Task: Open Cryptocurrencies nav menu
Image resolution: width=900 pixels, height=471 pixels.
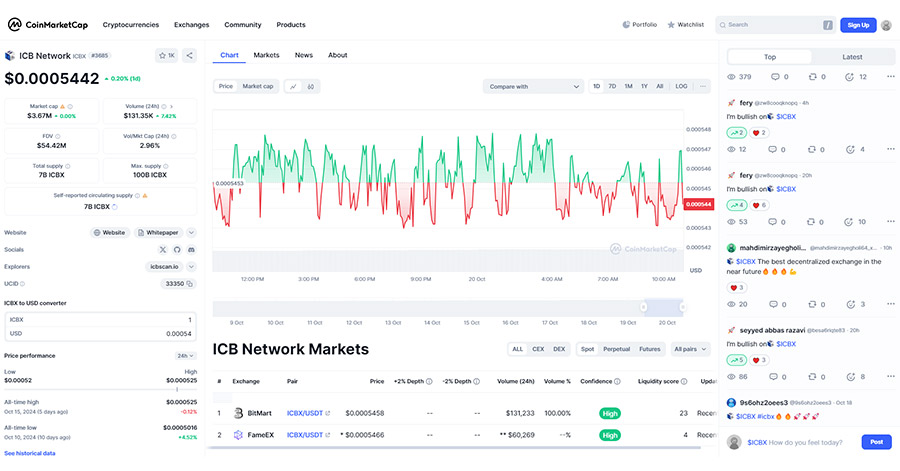Action: click(x=130, y=25)
